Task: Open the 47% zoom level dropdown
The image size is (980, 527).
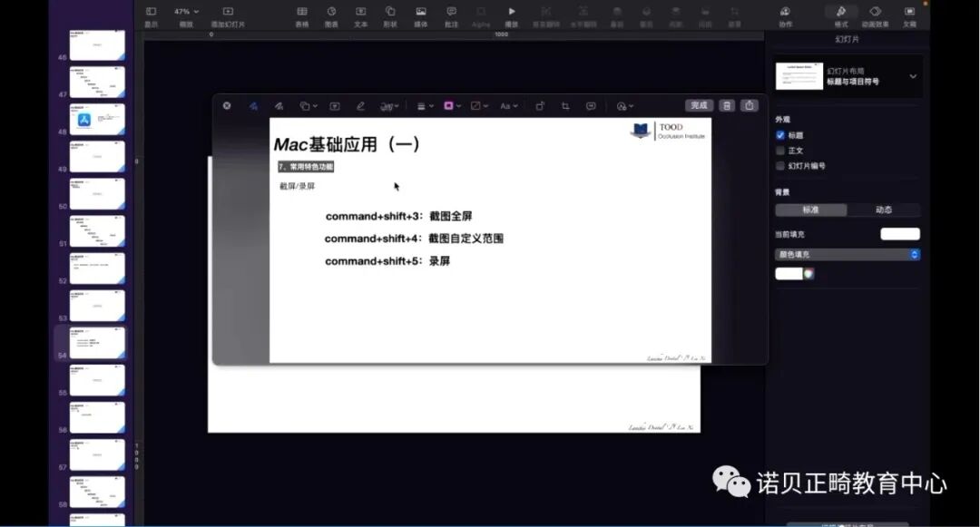Action: point(186,11)
